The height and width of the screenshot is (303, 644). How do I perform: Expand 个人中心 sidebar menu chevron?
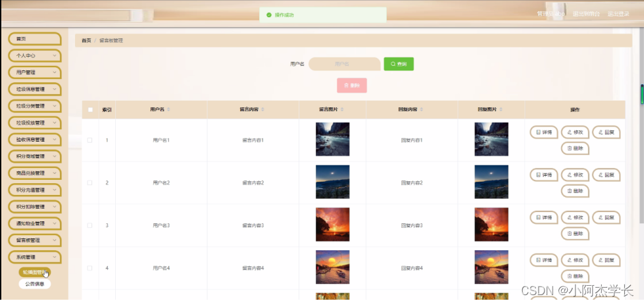(x=55, y=55)
